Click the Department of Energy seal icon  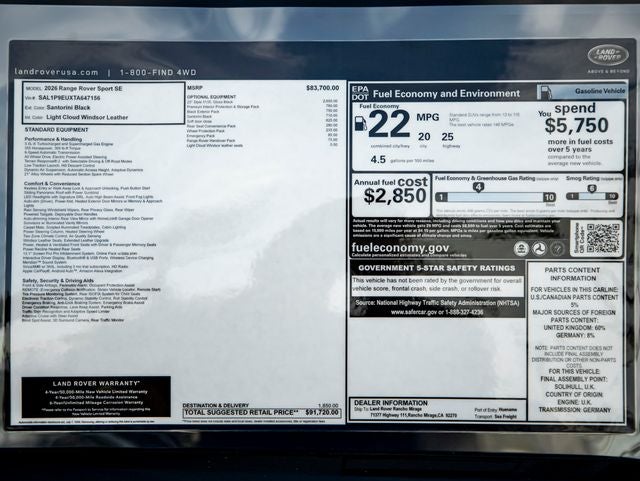tap(558, 249)
